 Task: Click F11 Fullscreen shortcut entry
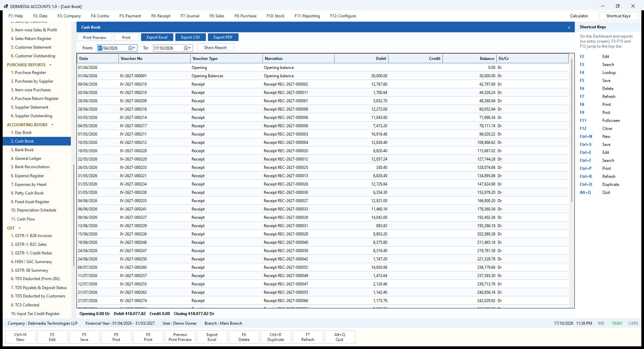(600, 121)
